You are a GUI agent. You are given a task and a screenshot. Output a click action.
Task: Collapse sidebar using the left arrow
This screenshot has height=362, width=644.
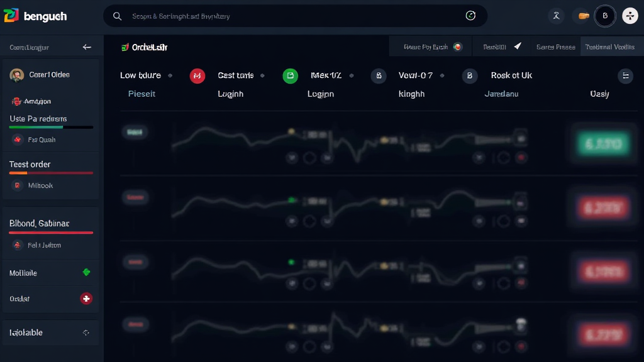point(87,47)
